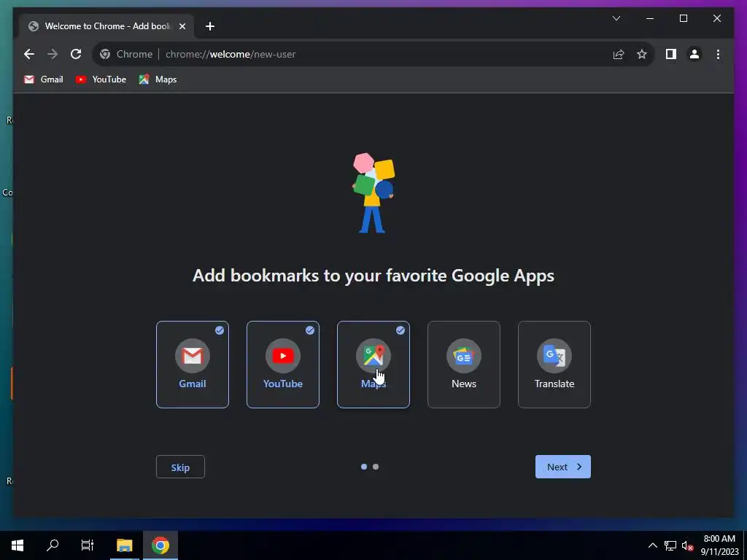Open the Gmail bookmark in bookmarks bar
This screenshot has width=747, height=560.
[43, 79]
